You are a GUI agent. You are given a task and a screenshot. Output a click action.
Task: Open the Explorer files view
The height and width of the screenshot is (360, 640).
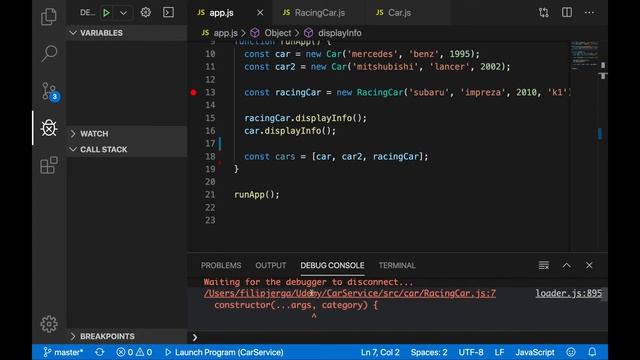click(x=49, y=17)
